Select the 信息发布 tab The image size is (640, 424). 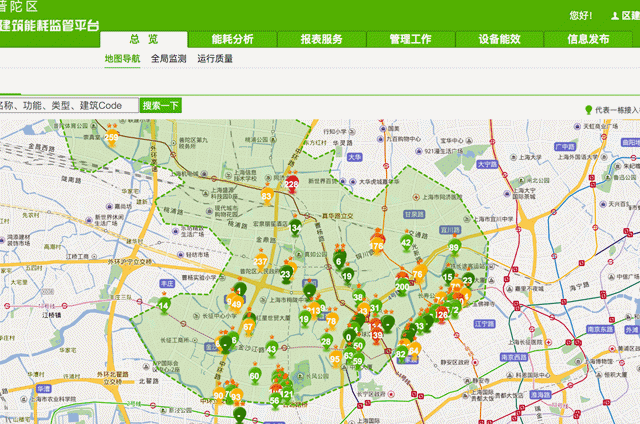click(588, 40)
